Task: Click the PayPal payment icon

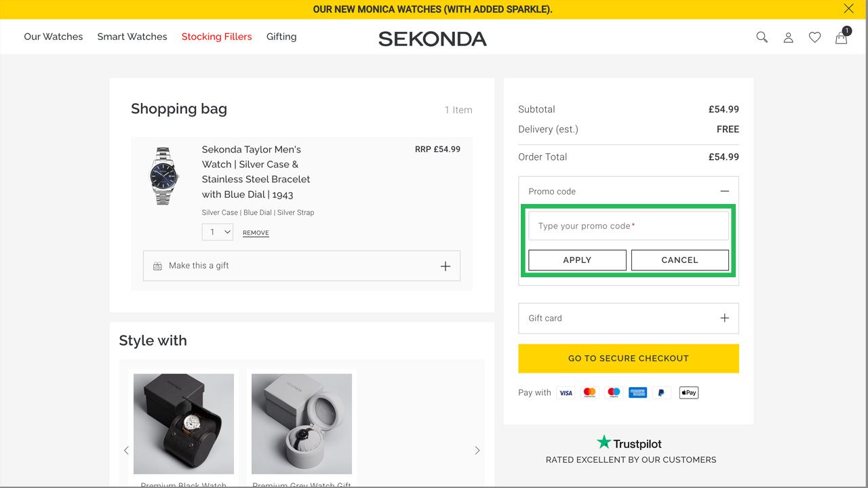Action: pos(661,392)
